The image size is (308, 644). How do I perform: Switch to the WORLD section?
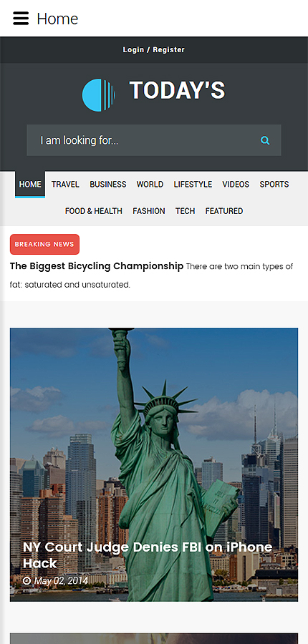coord(150,185)
